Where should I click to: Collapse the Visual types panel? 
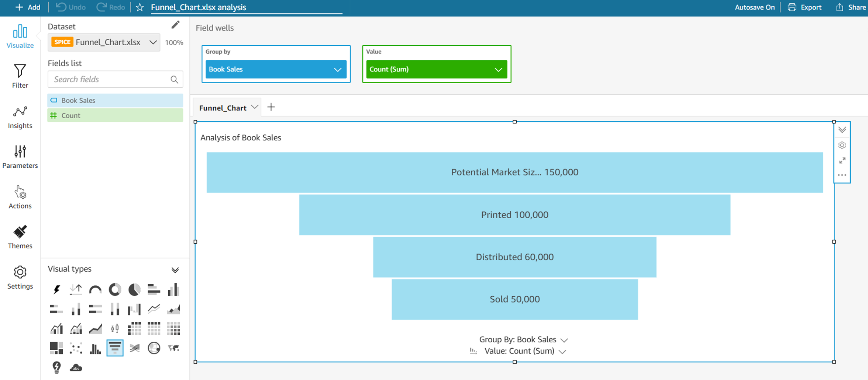pyautogui.click(x=175, y=270)
